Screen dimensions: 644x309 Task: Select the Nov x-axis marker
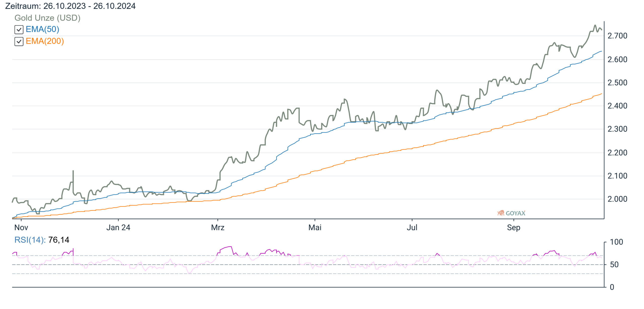[x=21, y=227]
